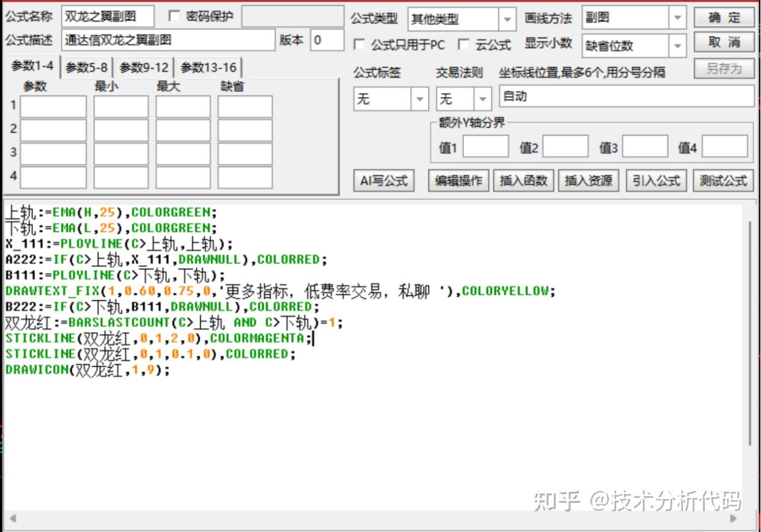Click the left arrow of horizontal scrollbar
Viewport: 761px width, 532px height.
[x=12, y=519]
